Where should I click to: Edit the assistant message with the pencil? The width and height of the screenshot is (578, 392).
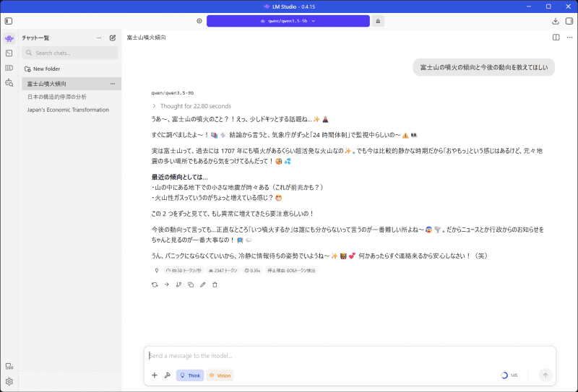203,284
